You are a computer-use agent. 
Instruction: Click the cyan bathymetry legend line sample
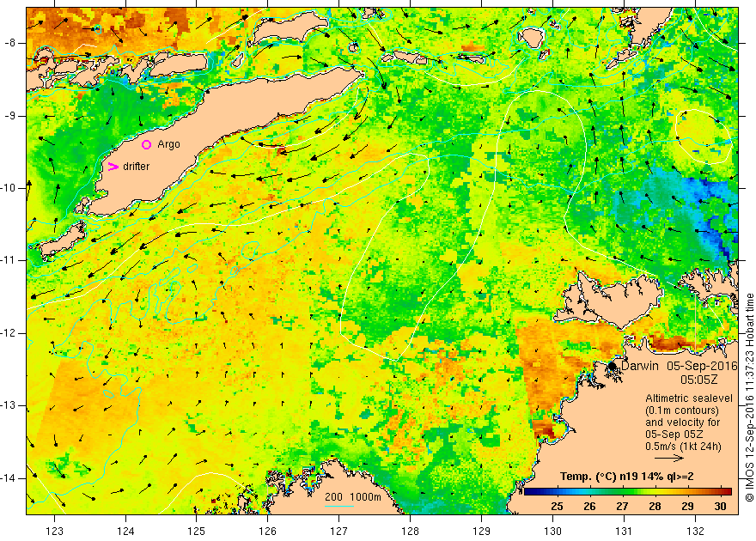pyautogui.click(x=339, y=506)
